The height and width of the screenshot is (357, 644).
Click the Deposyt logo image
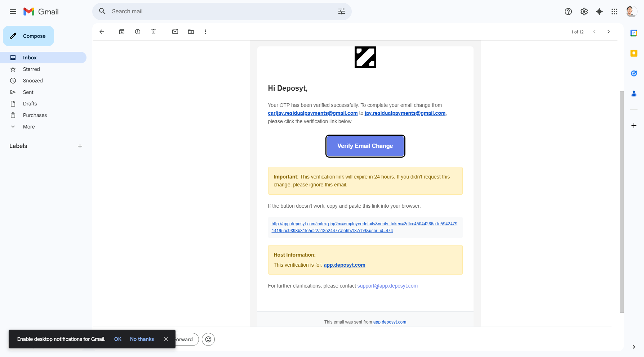click(x=365, y=57)
